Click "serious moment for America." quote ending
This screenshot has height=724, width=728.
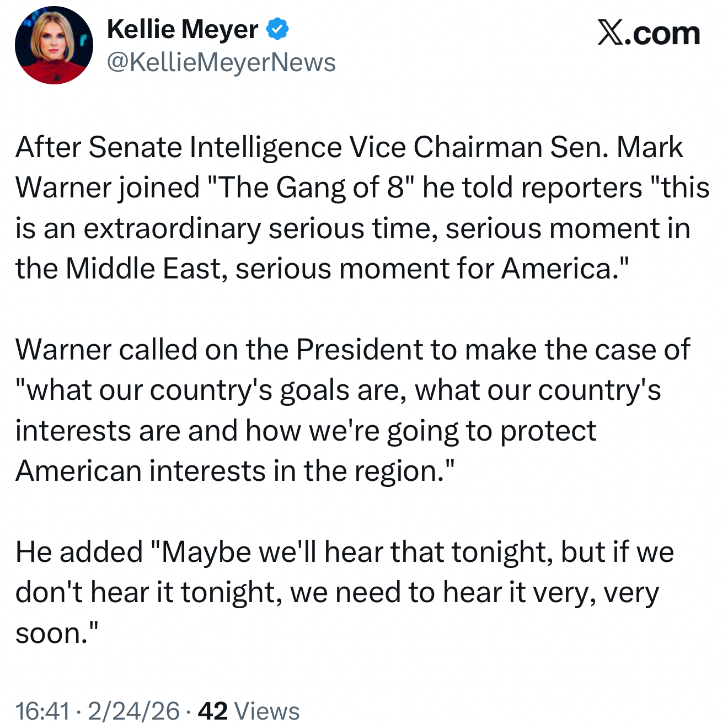432,269
